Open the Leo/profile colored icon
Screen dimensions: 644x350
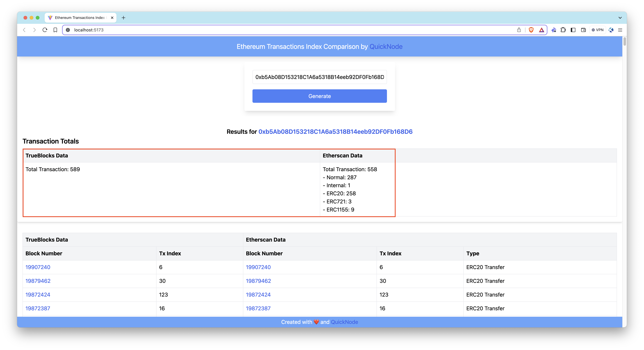coord(611,30)
